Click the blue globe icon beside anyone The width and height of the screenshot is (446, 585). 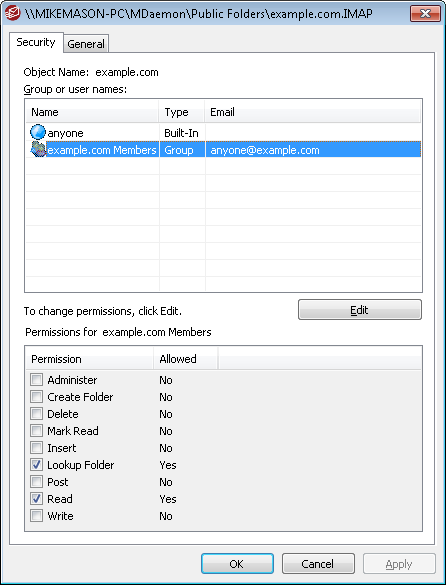37,132
